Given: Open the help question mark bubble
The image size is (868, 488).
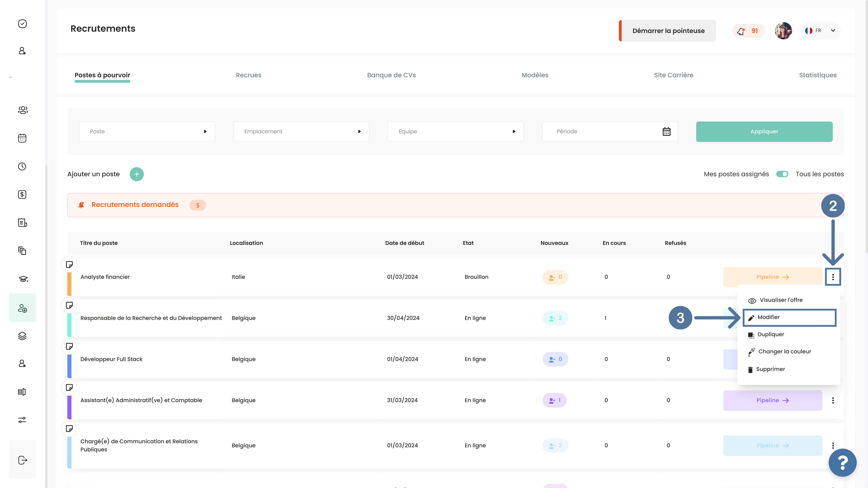Looking at the screenshot, I should (842, 463).
